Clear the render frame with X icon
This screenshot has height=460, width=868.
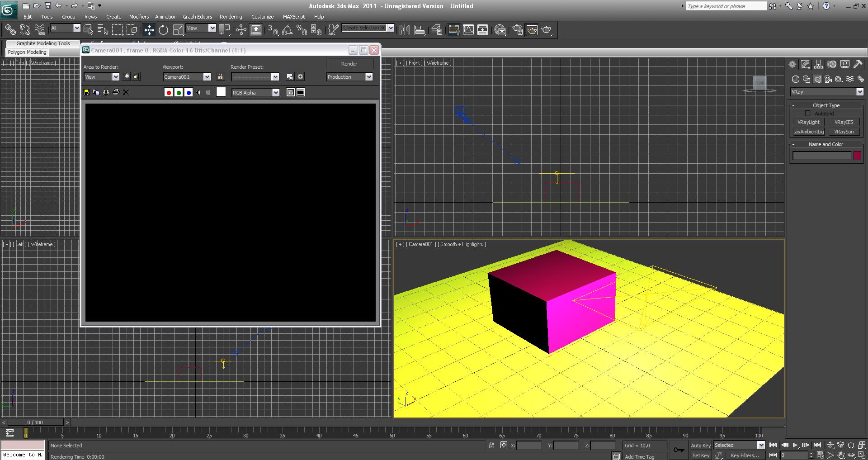click(x=126, y=92)
